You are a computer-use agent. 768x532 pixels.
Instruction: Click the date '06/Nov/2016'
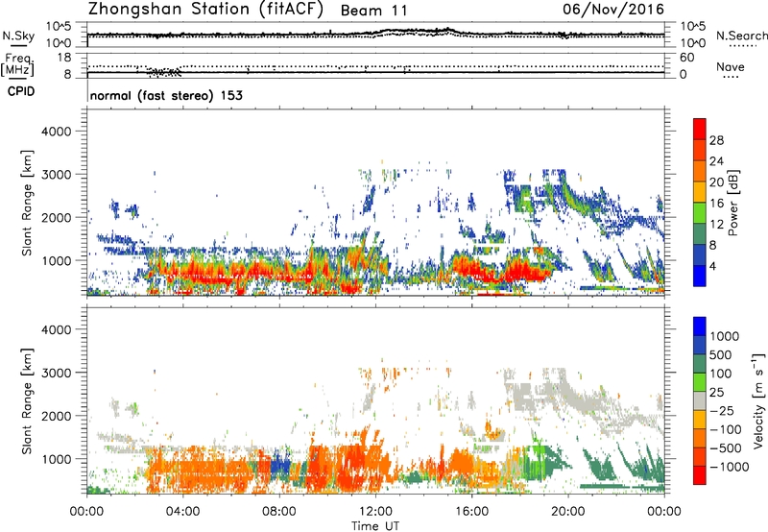(613, 9)
